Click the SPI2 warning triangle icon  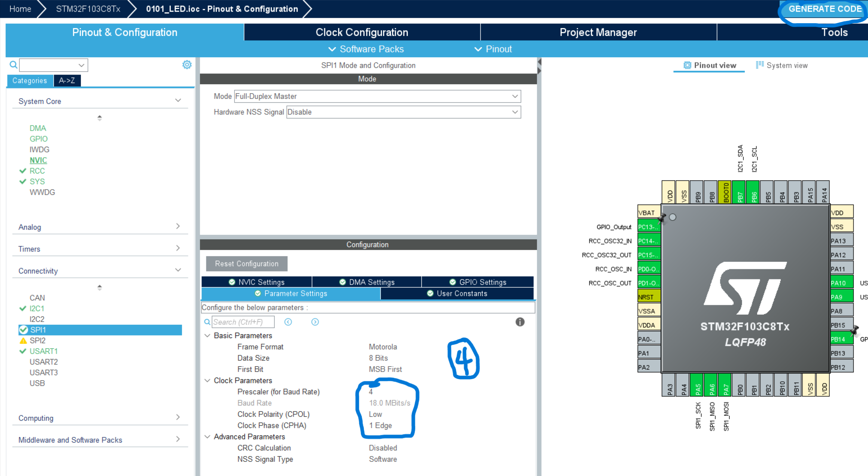tap(23, 340)
